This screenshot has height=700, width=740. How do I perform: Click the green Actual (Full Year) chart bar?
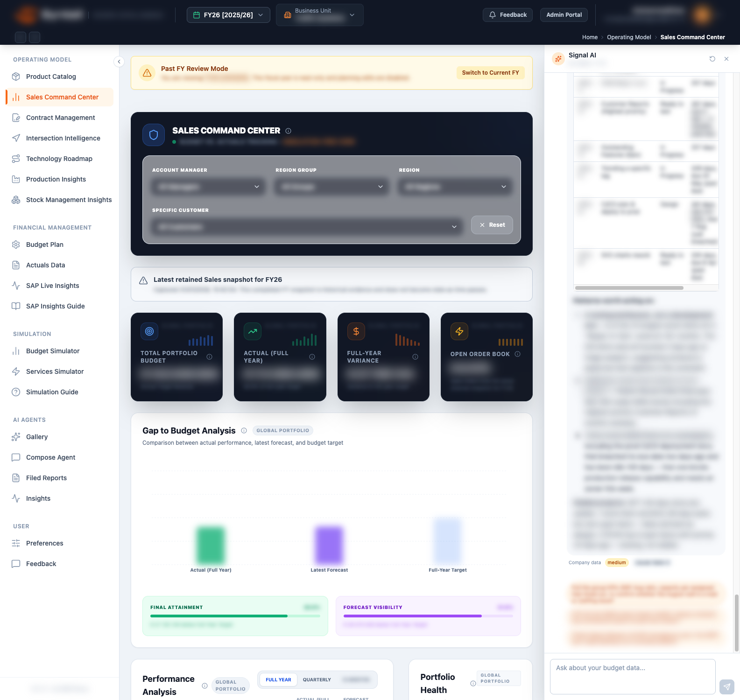click(x=211, y=546)
